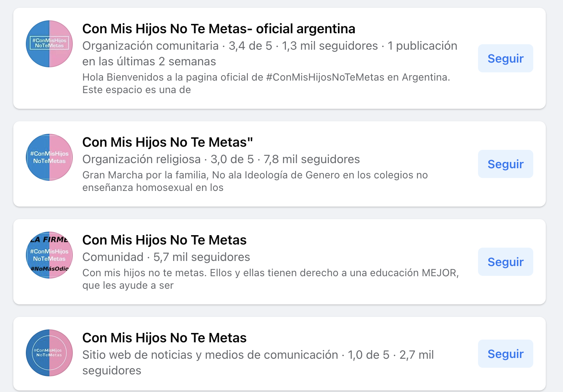The width and height of the screenshot is (563, 392).
Task: Click the avatar of the religious organization page
Action: pyautogui.click(x=49, y=157)
